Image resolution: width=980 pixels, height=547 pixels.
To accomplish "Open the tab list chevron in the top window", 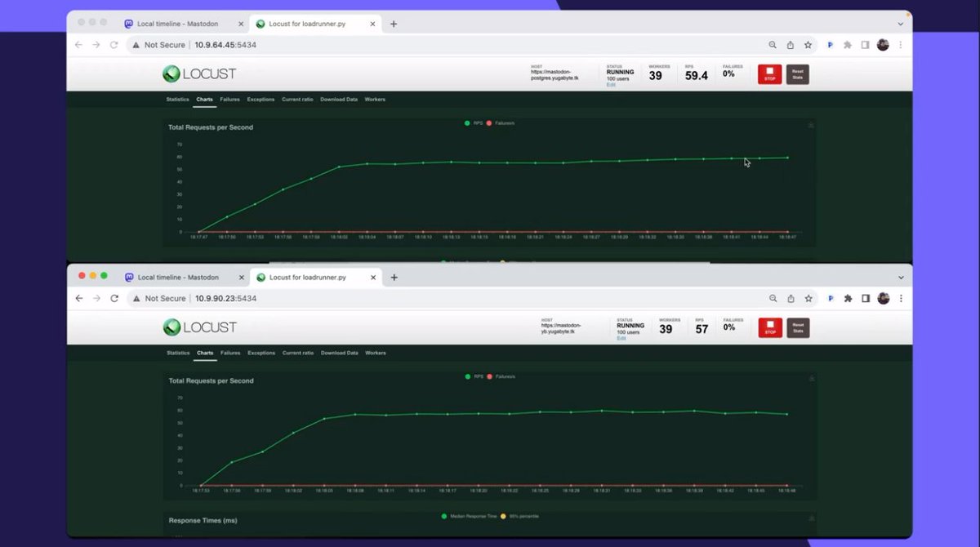I will (x=900, y=24).
